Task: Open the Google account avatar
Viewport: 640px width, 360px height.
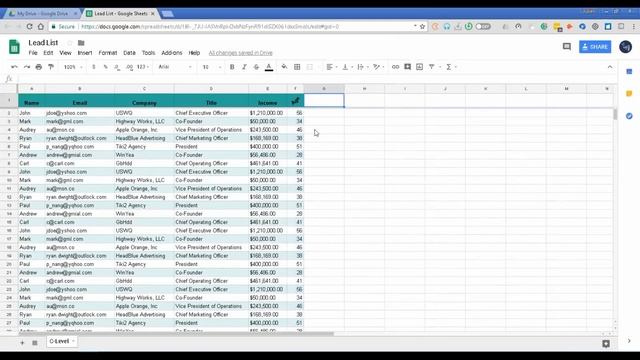Action: coord(625,47)
